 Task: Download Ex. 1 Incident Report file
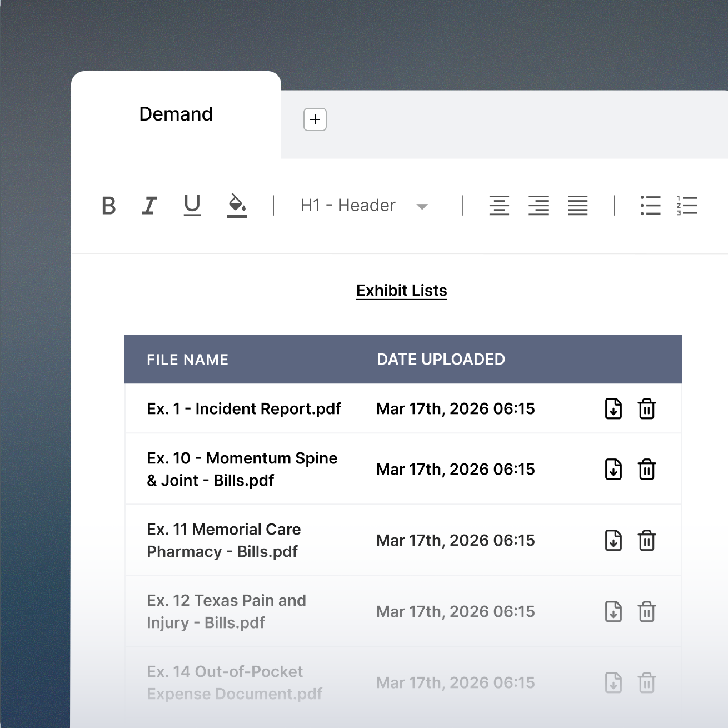coord(614,409)
